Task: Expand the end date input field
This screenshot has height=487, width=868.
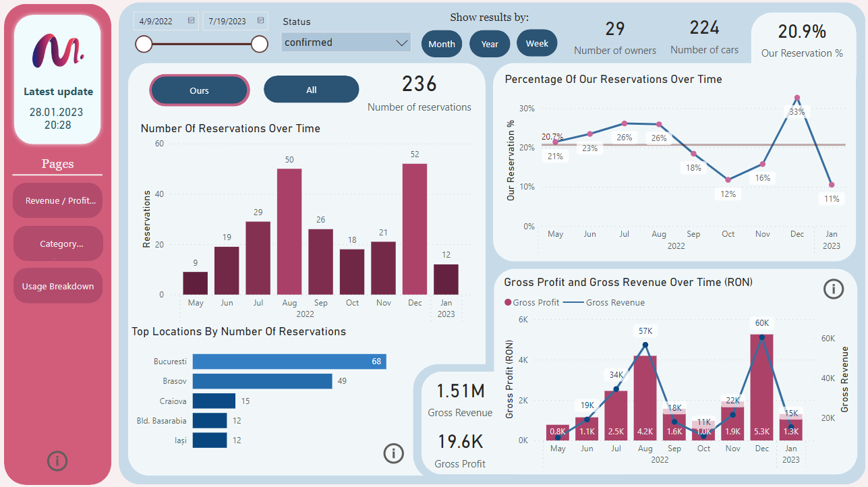Action: 235,20
